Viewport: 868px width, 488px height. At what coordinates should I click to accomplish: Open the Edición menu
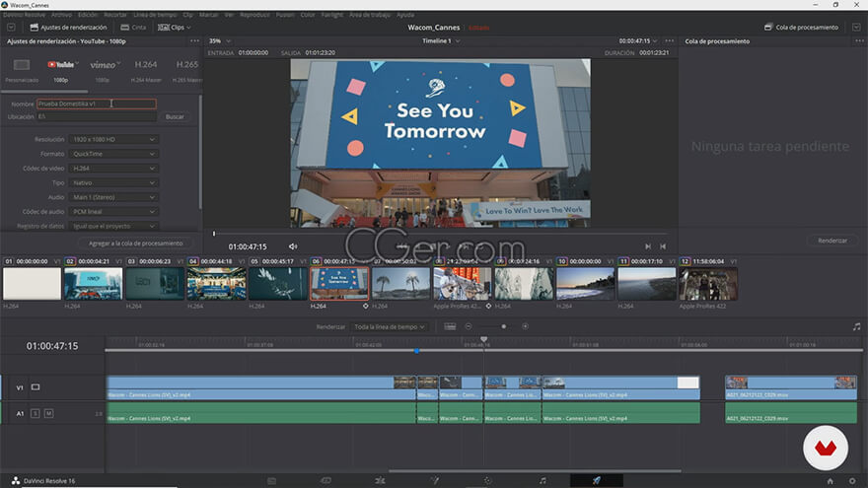tap(88, 15)
